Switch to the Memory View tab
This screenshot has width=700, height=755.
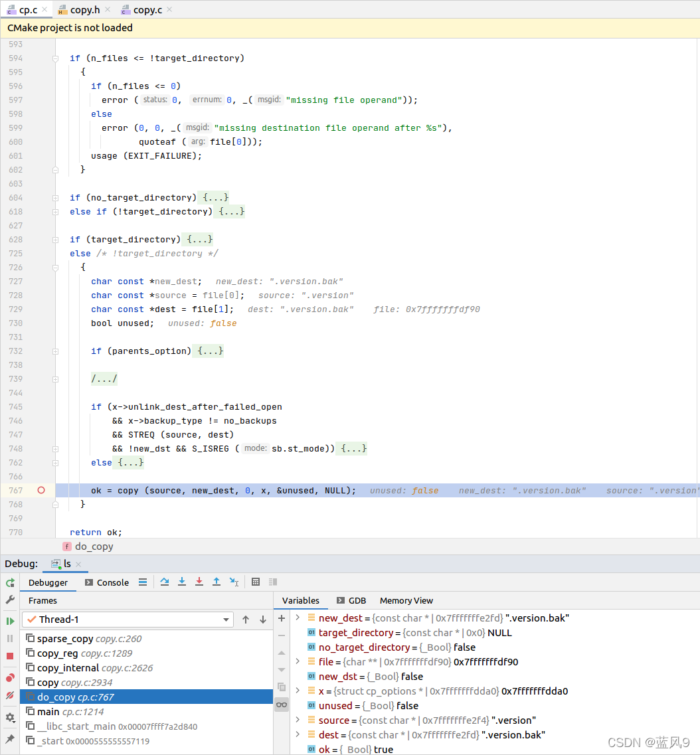click(x=406, y=600)
